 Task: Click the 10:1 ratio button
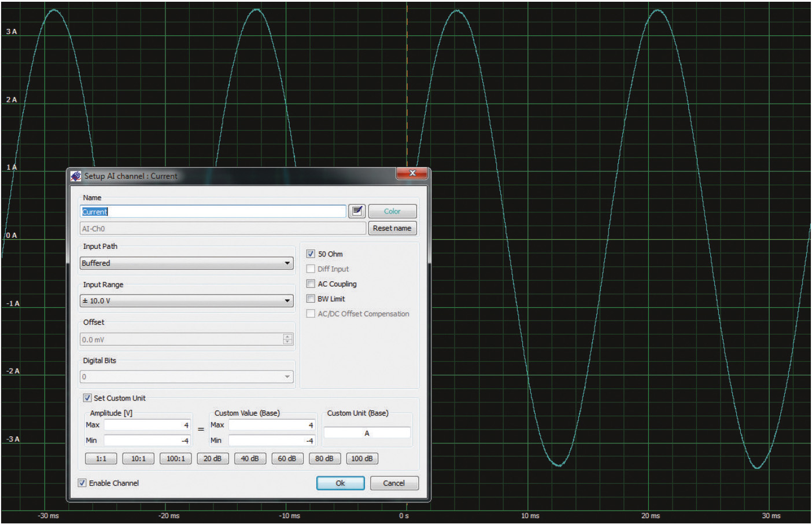coord(138,458)
